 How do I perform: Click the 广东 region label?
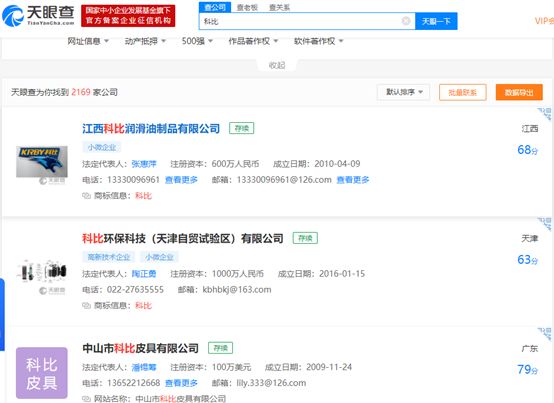click(530, 348)
